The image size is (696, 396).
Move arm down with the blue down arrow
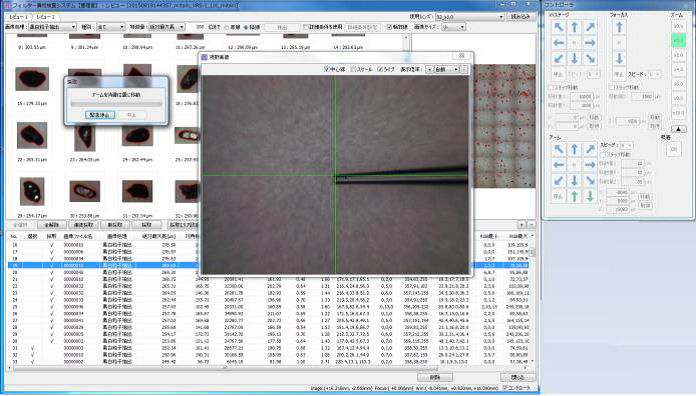click(x=574, y=180)
